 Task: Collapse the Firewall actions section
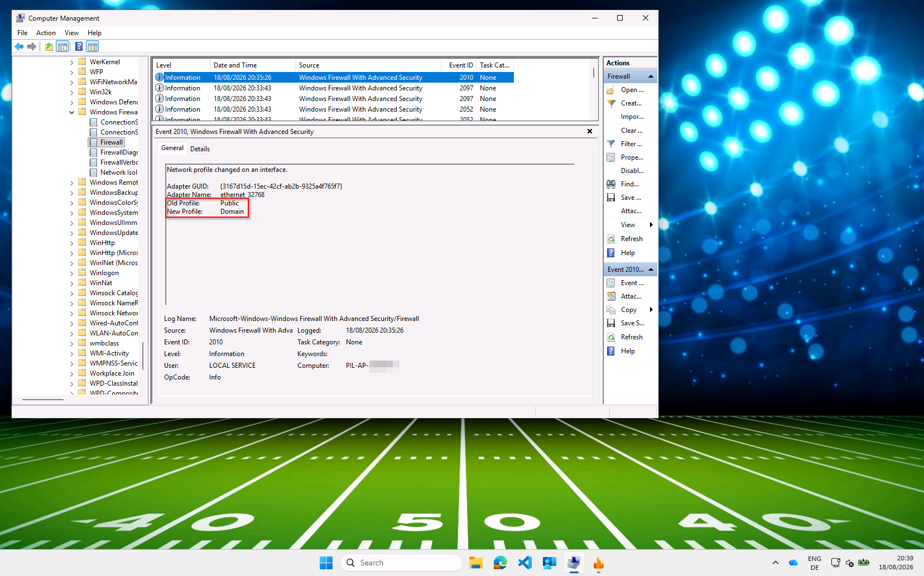point(651,76)
